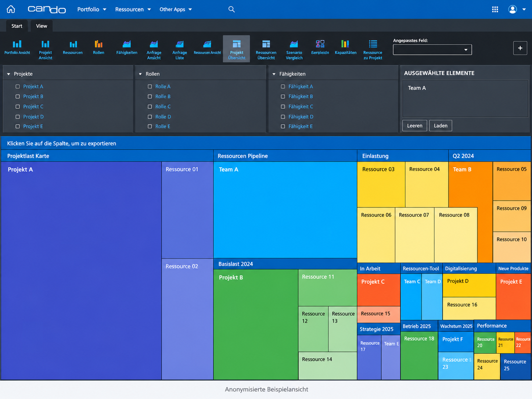Open the apps grid icon
The width and height of the screenshot is (532, 399).
click(495, 9)
